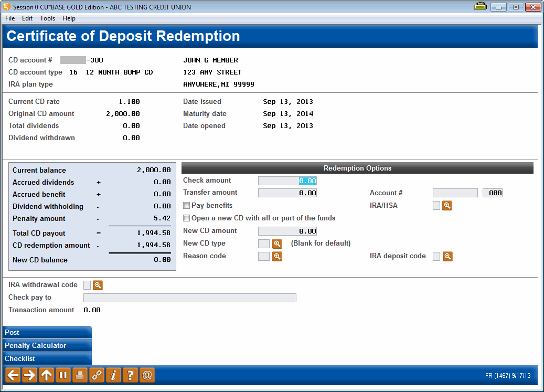Open the IRA withdrawal code lookup
This screenshot has height=392, width=544.
click(98, 284)
